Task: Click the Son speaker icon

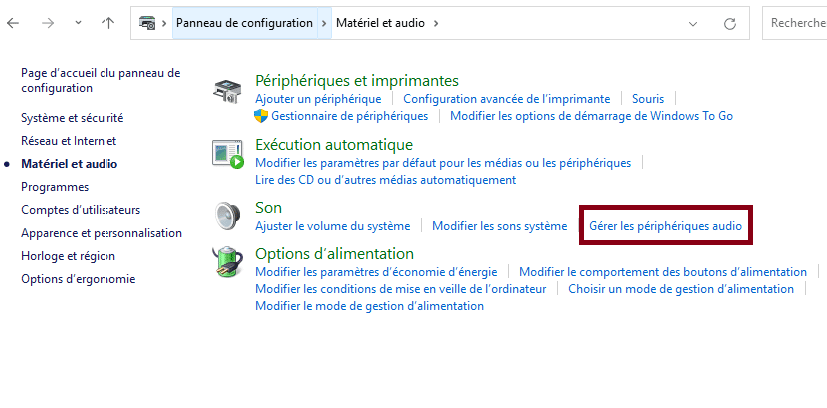Action: [227, 215]
